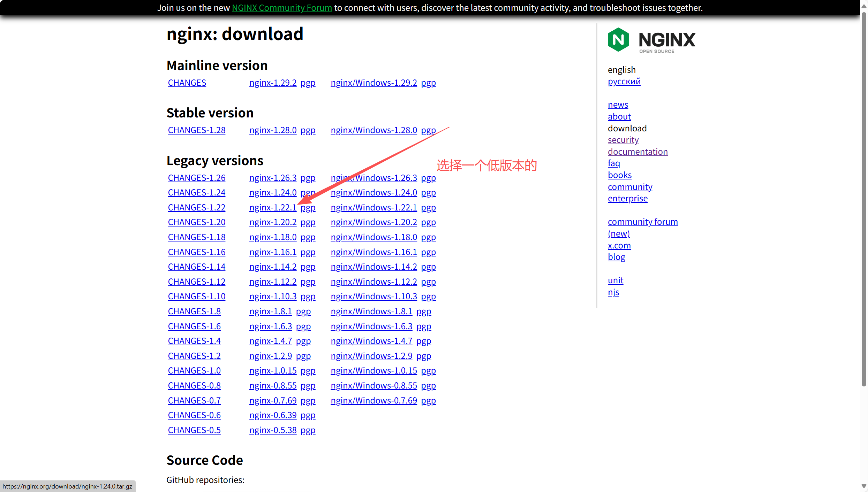Open CHANGES-1.28 for stable version
The image size is (868, 492).
pos(197,130)
